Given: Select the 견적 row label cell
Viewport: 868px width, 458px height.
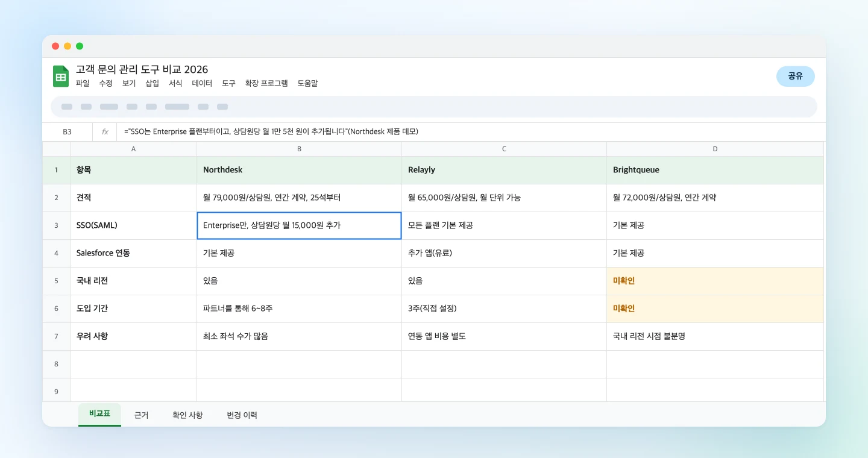Looking at the screenshot, I should (x=133, y=198).
